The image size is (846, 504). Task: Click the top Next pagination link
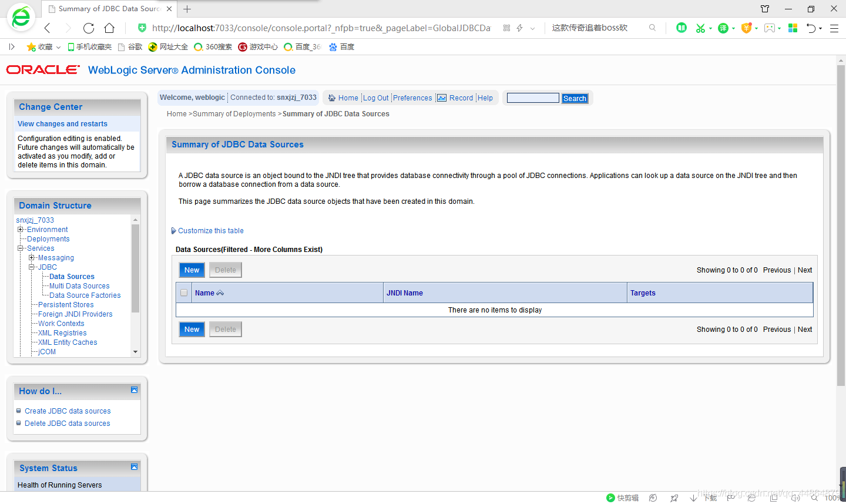[x=805, y=270]
